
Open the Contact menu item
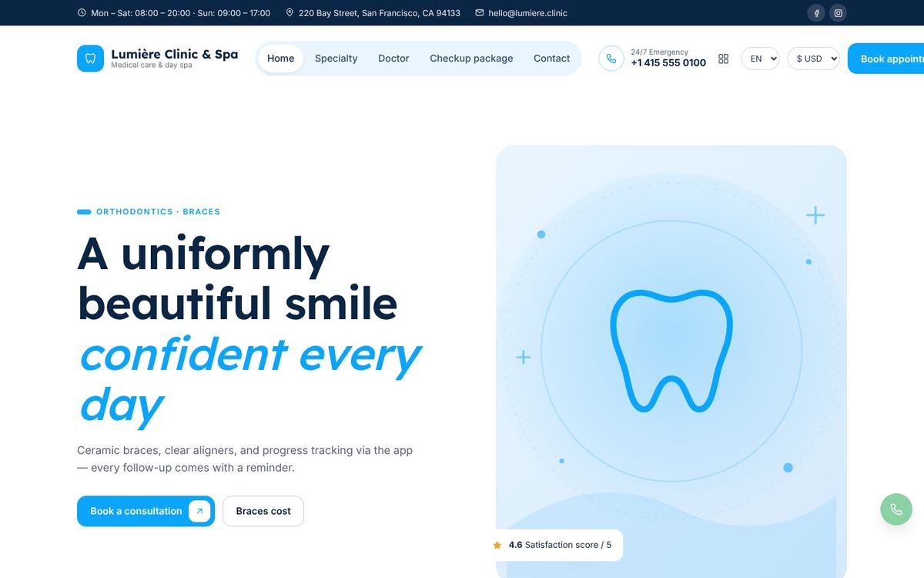pos(552,59)
